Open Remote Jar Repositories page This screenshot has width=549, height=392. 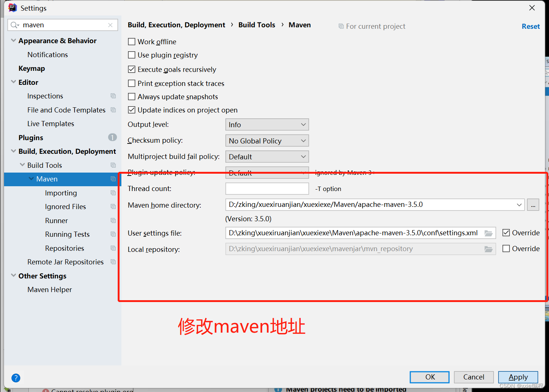click(65, 262)
